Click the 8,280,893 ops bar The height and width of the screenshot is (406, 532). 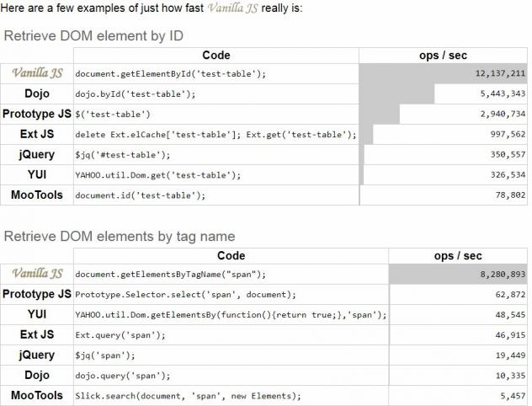[459, 274]
